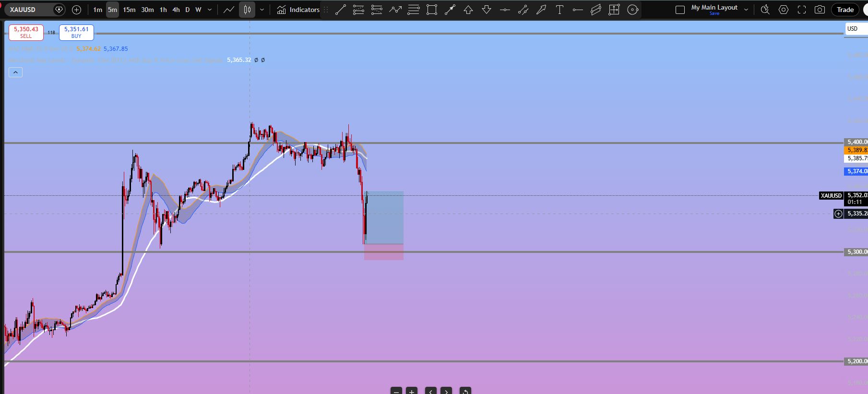868x394 pixels.
Task: Collapse the indicator legend with chevron
Action: (15, 72)
